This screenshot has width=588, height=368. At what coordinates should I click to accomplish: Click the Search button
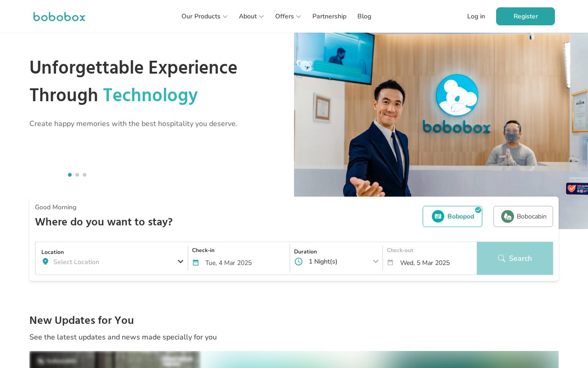point(515,259)
